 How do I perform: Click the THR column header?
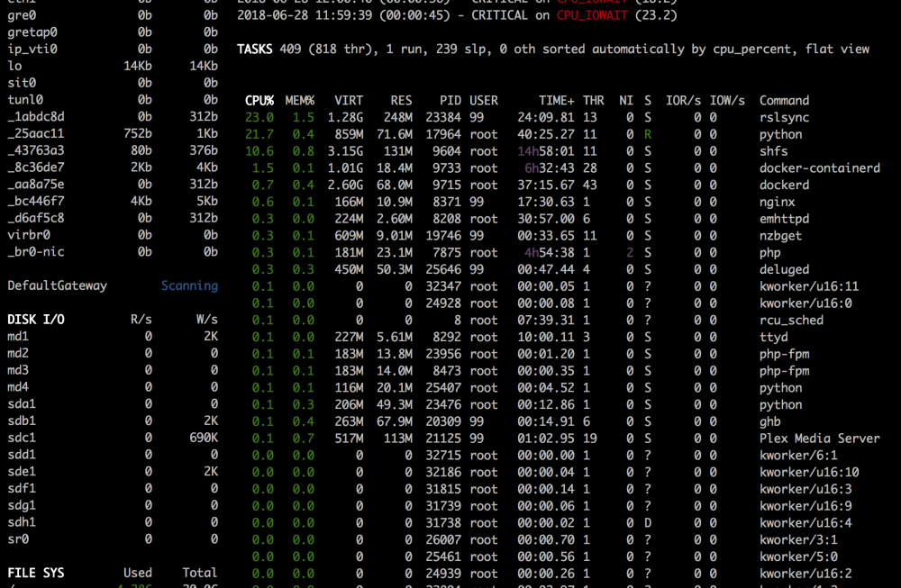(x=593, y=101)
